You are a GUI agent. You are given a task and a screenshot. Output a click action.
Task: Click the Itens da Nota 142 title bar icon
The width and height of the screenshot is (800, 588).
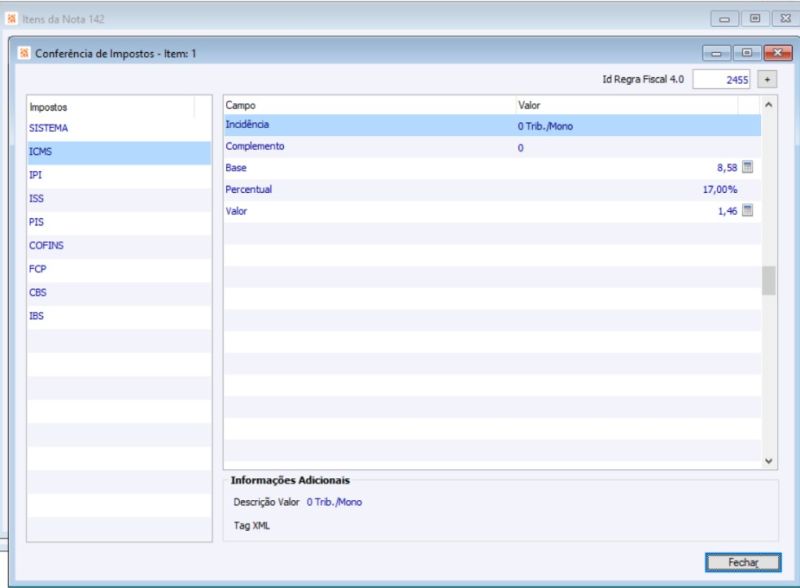coord(12,19)
